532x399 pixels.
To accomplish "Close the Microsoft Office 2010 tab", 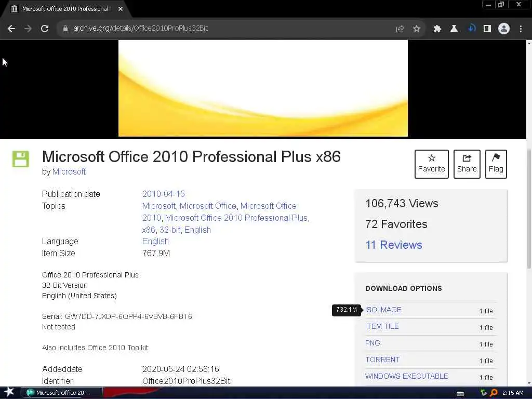I will (121, 9).
